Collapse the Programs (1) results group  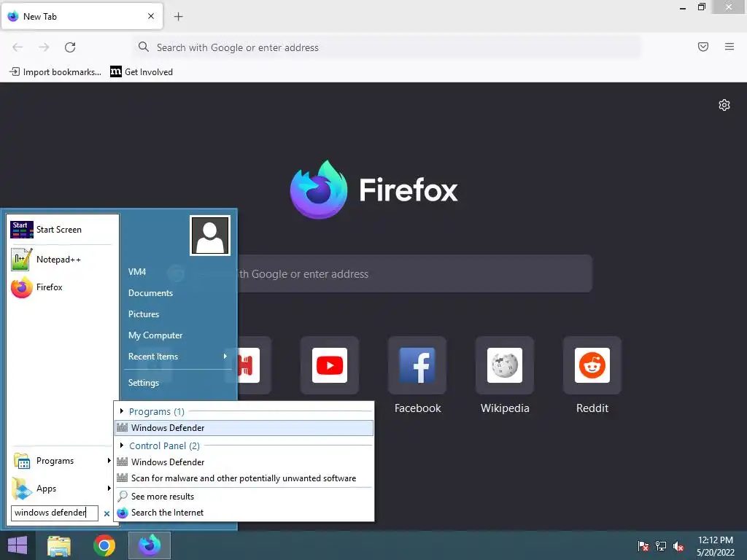coord(122,411)
